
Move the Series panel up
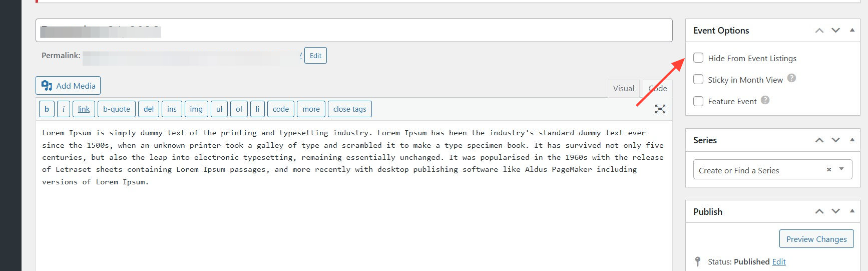click(x=819, y=140)
